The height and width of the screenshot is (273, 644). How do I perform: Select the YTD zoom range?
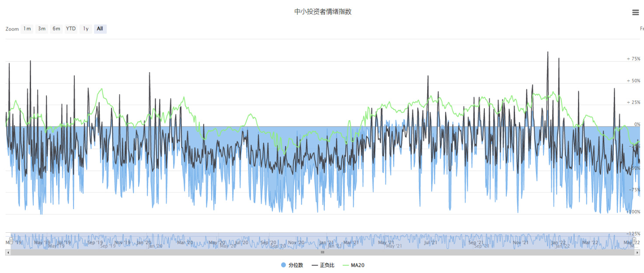click(71, 29)
